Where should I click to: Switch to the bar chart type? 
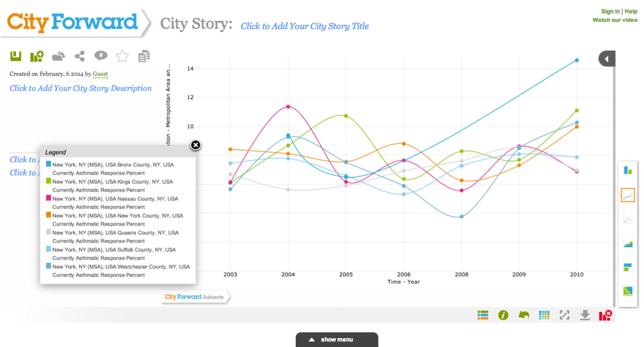coord(627,170)
